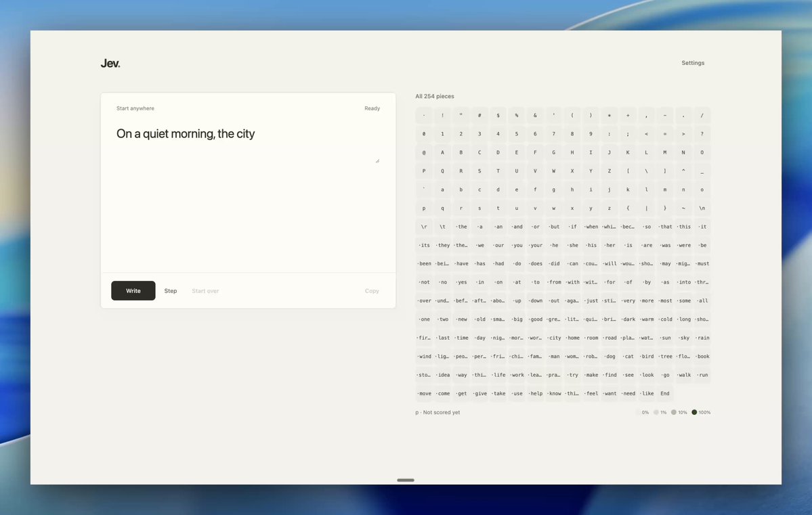Select the '%' symbol piece
This screenshot has width=812, height=515.
(517, 116)
